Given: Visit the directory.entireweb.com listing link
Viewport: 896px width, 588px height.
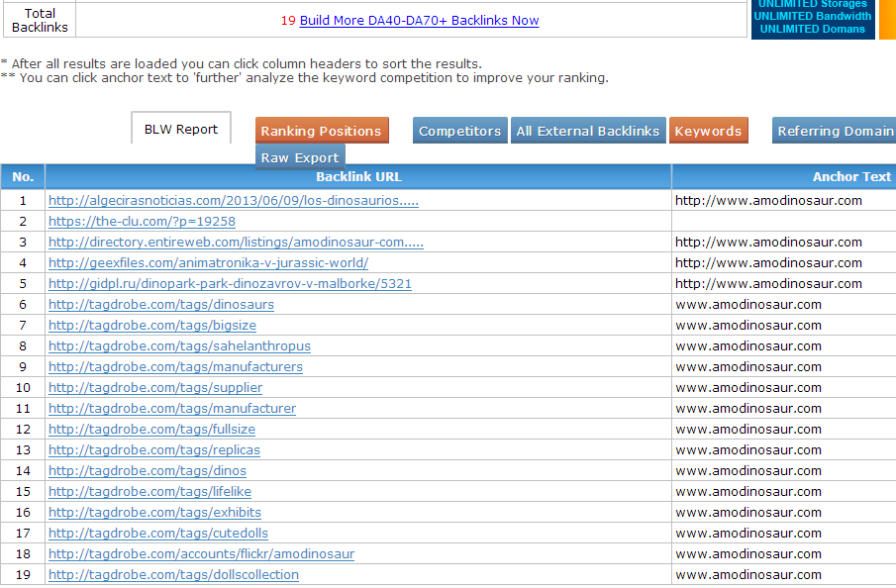Looking at the screenshot, I should tap(236, 243).
